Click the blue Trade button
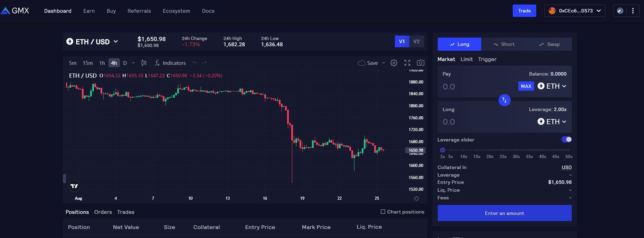Image resolution: width=644 pixels, height=238 pixels. [524, 11]
